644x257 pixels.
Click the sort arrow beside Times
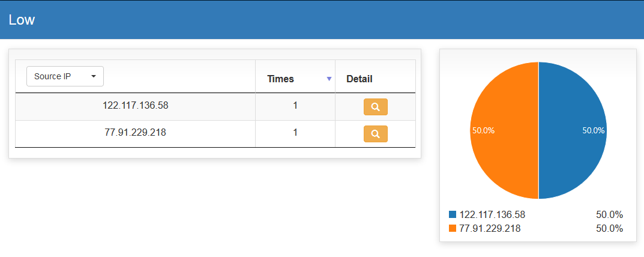click(329, 79)
